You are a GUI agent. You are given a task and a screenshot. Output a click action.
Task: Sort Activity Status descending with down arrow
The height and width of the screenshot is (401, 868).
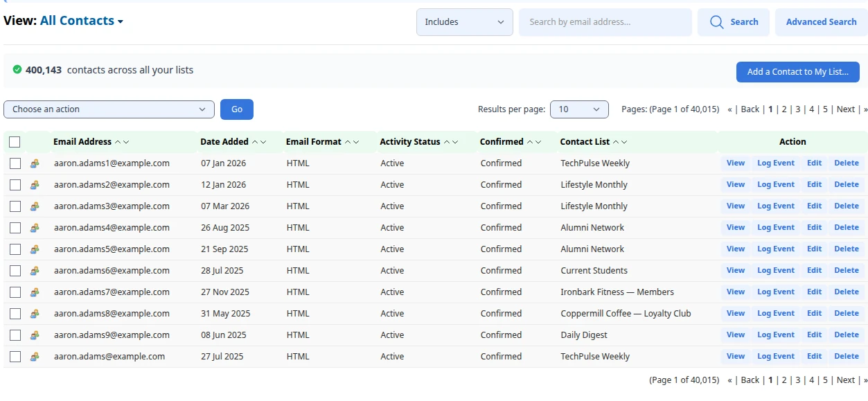coord(455,142)
